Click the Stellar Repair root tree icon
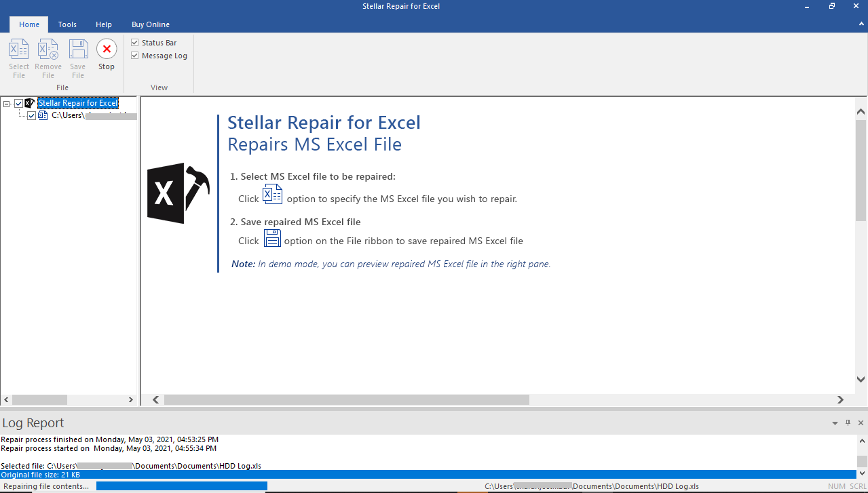 pos(30,103)
